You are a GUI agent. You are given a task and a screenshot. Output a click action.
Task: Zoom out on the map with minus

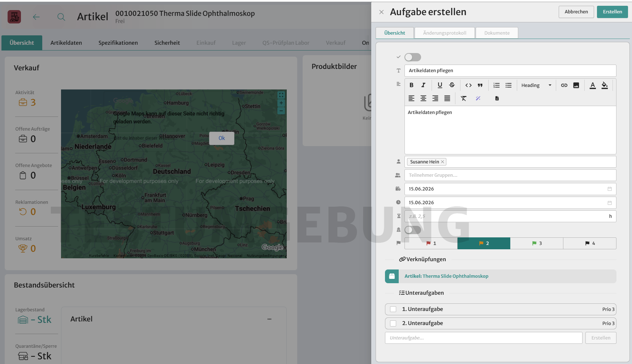click(281, 111)
